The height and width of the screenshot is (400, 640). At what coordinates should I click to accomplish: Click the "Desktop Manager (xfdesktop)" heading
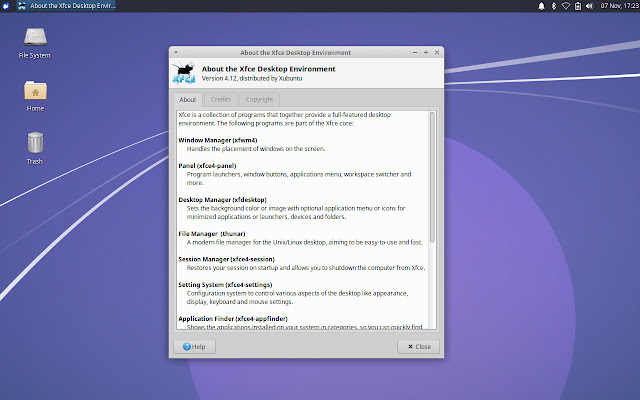222,200
